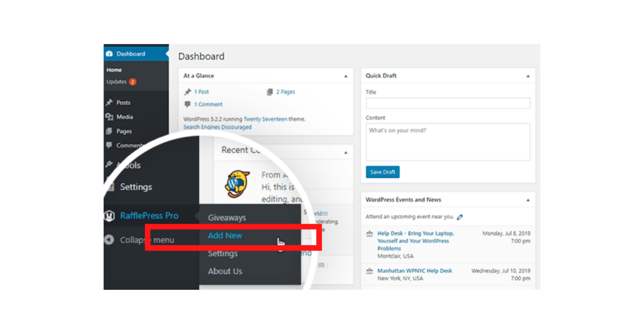Select Add New in RafflePress submenu
The width and height of the screenshot is (644, 322).
(x=225, y=236)
